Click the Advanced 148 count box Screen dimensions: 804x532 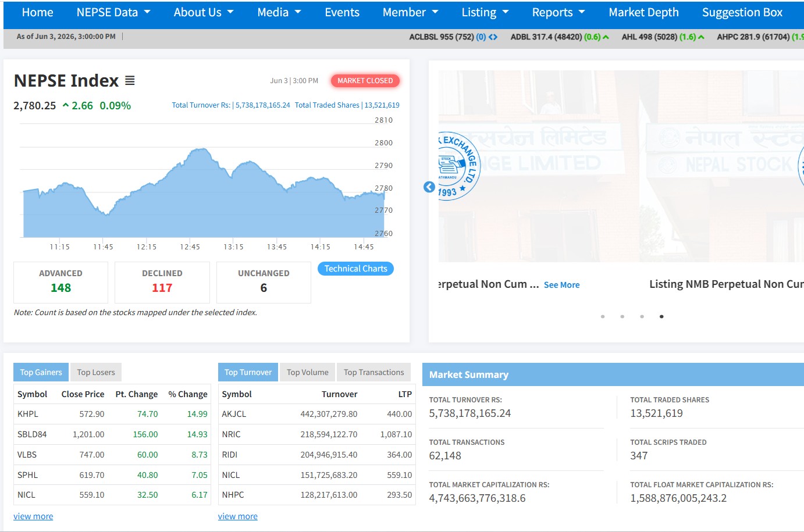[61, 282]
